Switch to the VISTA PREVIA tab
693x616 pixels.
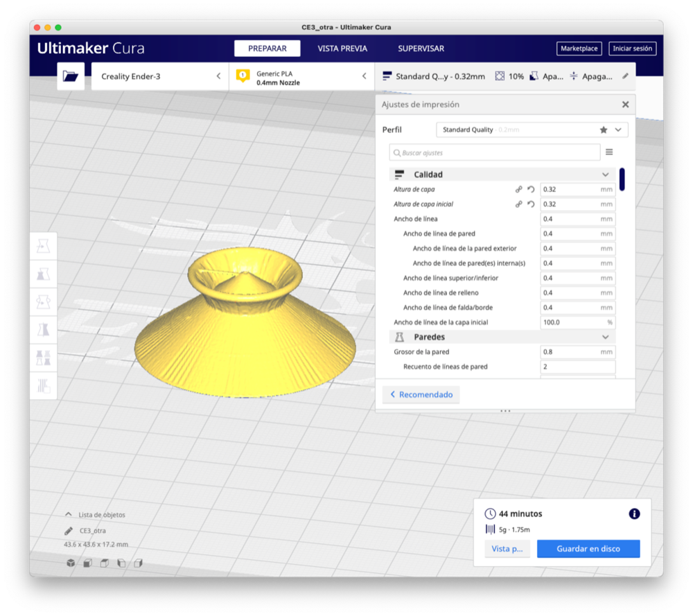coord(342,49)
